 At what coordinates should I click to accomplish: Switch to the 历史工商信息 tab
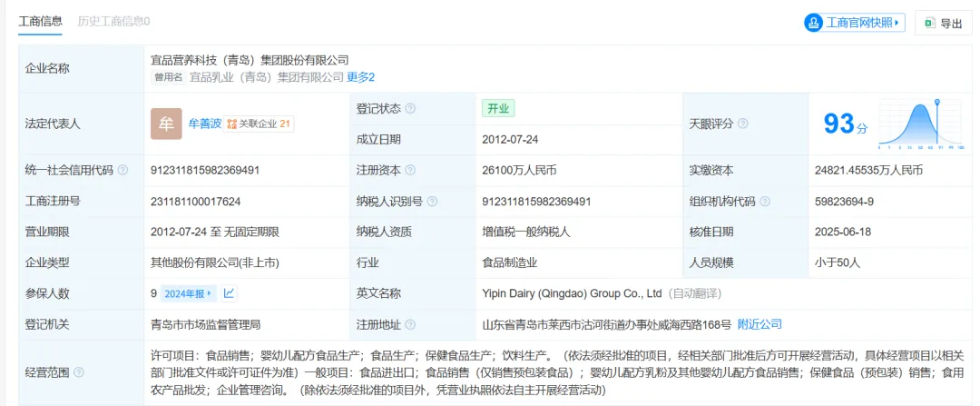pyautogui.click(x=113, y=20)
